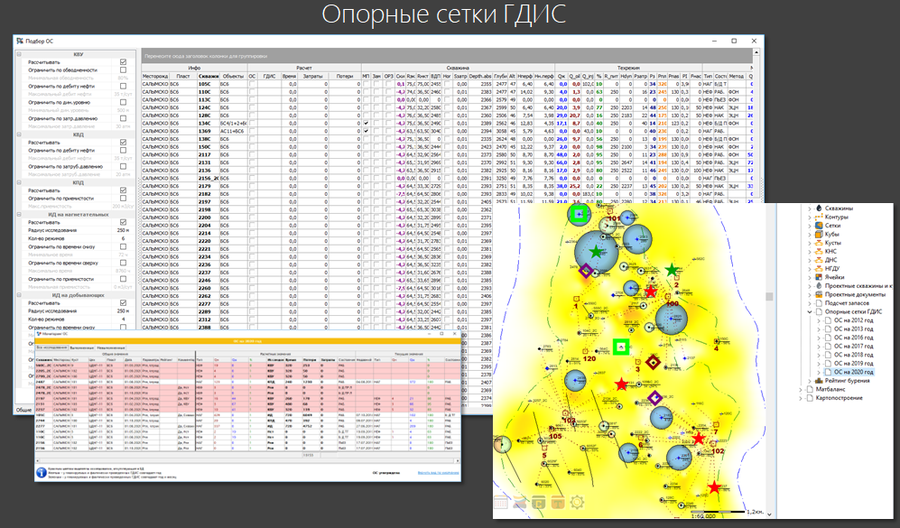Collapse Опорные сетки ГДИС tree node
Image resolution: width=900 pixels, height=528 pixels.
click(x=810, y=312)
